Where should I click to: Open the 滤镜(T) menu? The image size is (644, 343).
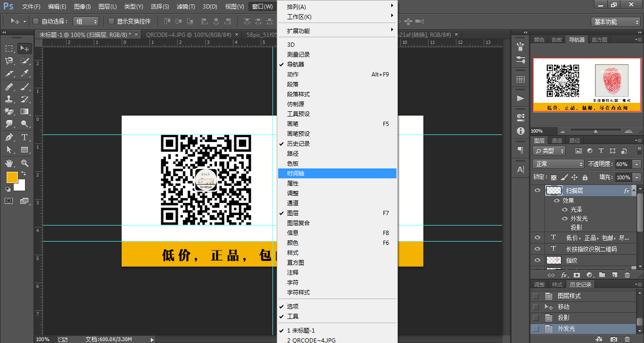pos(186,7)
